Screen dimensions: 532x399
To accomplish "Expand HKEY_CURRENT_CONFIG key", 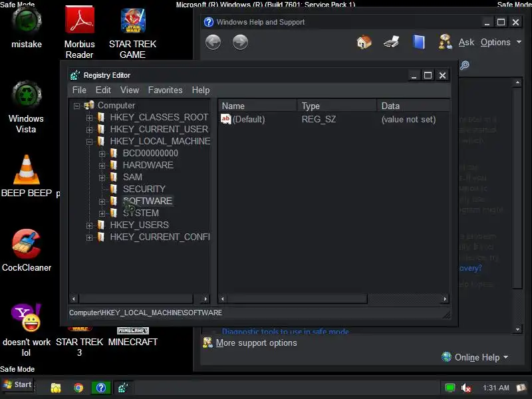I will pyautogui.click(x=89, y=237).
